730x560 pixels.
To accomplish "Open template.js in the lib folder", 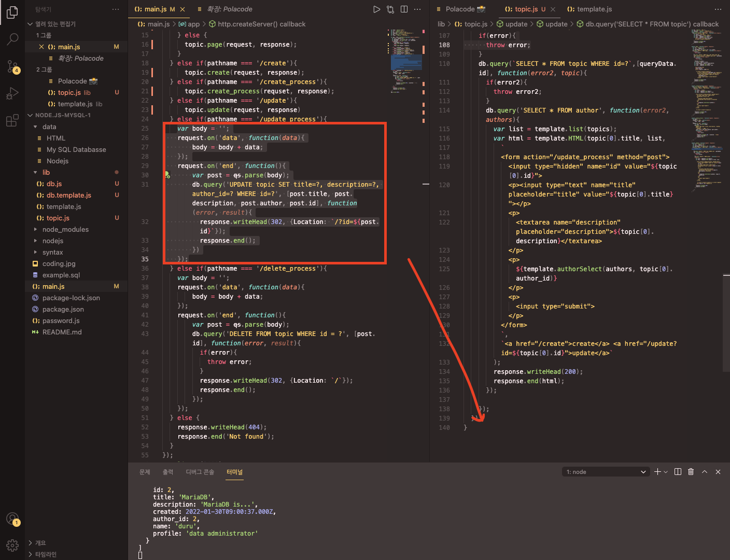I will [76, 206].
